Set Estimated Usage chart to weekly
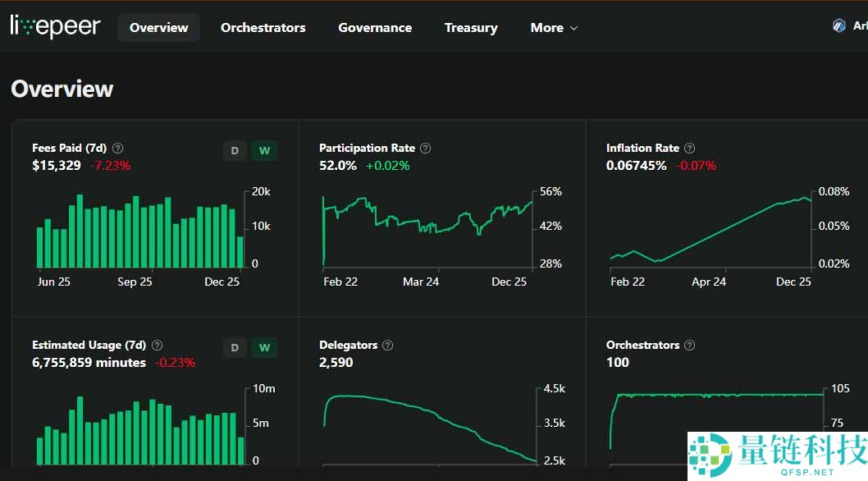Screen dimensions: 868x481 coord(264,348)
